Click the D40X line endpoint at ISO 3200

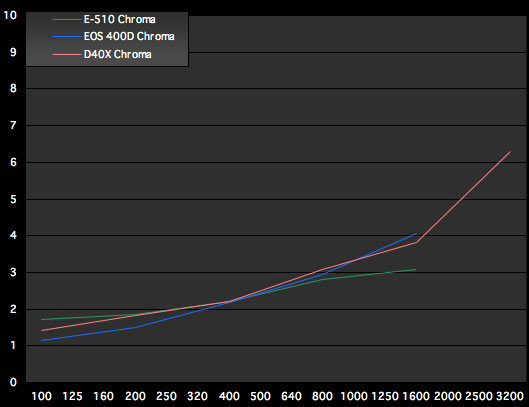tap(510, 152)
